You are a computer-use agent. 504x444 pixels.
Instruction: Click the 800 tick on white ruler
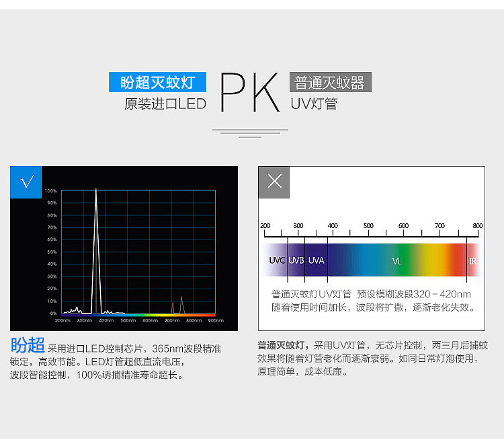[x=478, y=225]
